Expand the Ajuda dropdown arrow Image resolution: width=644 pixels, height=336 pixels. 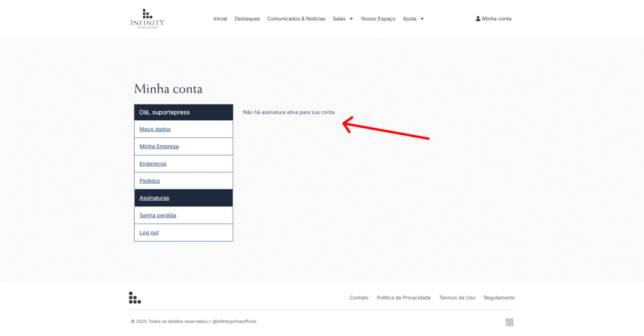422,19
